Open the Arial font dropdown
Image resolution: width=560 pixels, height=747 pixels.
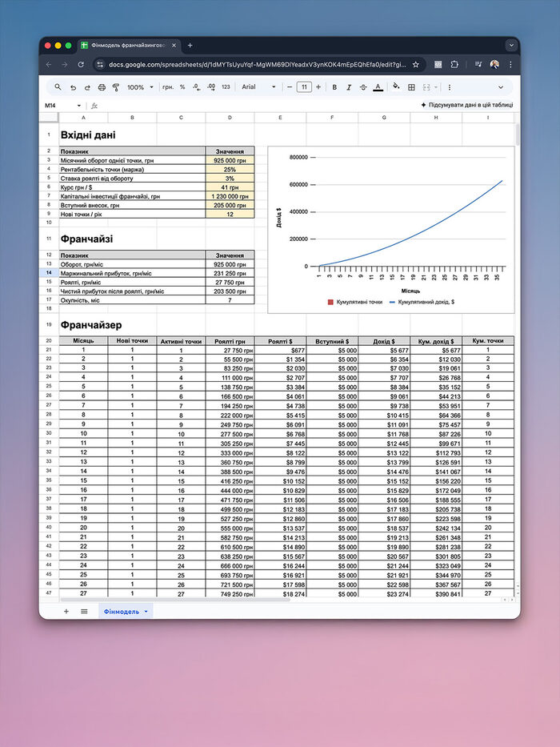[x=258, y=87]
